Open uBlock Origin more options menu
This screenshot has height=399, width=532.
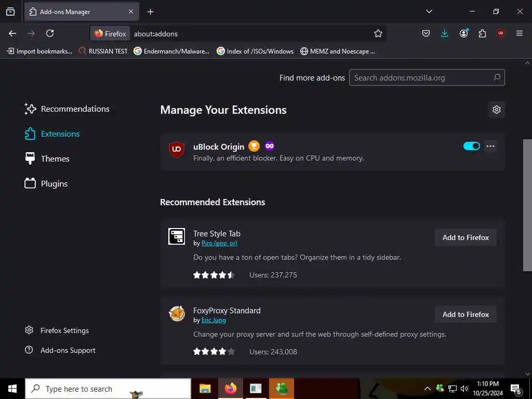tap(490, 146)
